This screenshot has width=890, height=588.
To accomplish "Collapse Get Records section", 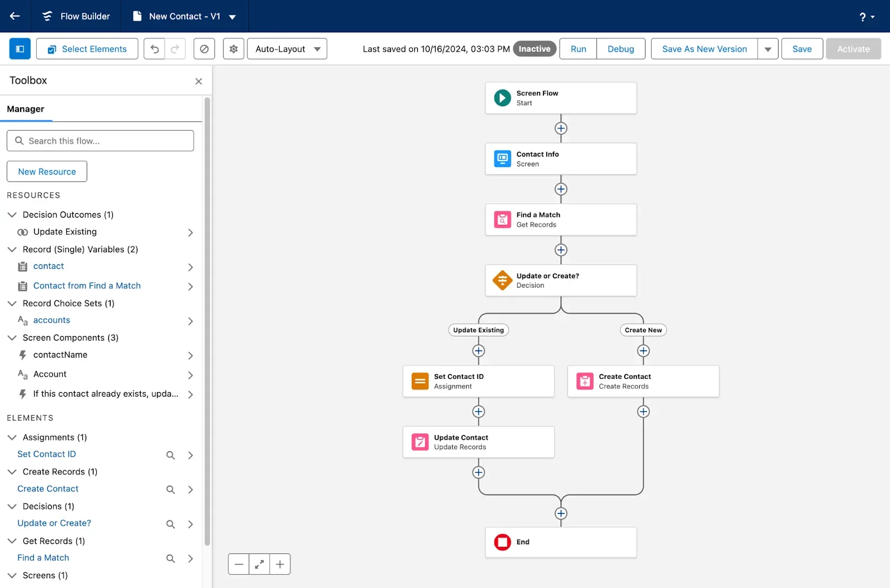I will [x=12, y=541].
